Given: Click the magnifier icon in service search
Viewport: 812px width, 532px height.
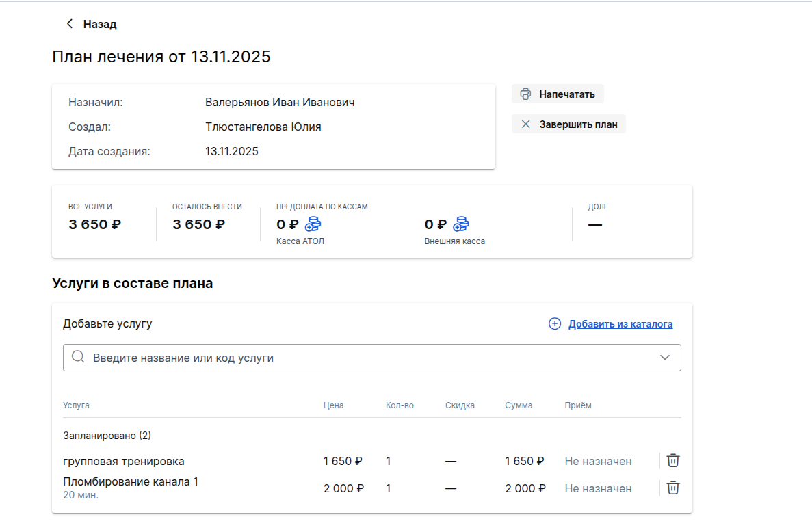Looking at the screenshot, I should pyautogui.click(x=78, y=358).
